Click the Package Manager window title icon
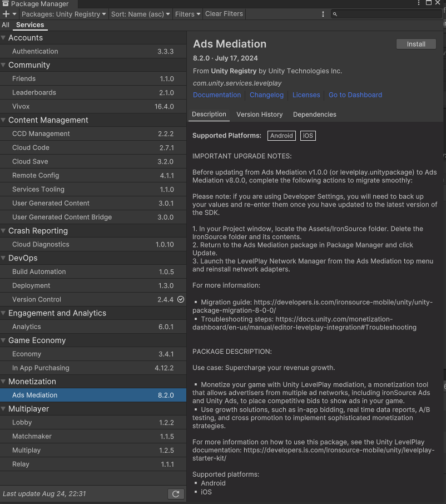The height and width of the screenshot is (504, 446). 6,3
